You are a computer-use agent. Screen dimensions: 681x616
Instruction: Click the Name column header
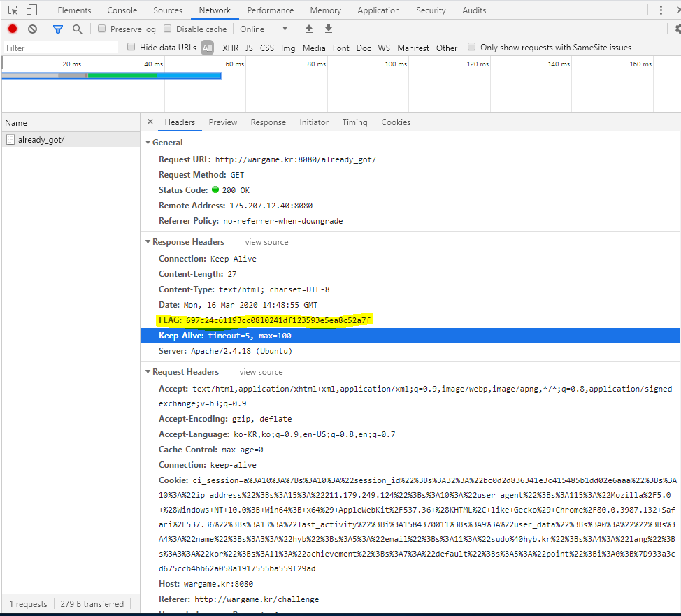click(x=71, y=123)
